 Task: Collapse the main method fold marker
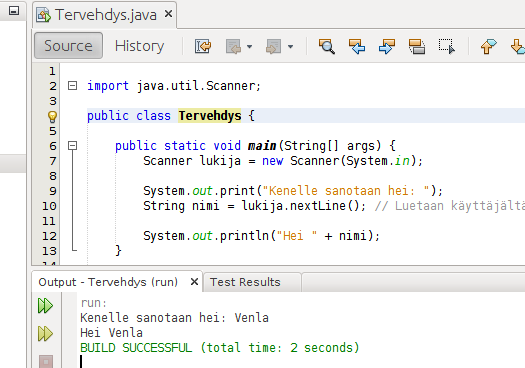coord(72,145)
